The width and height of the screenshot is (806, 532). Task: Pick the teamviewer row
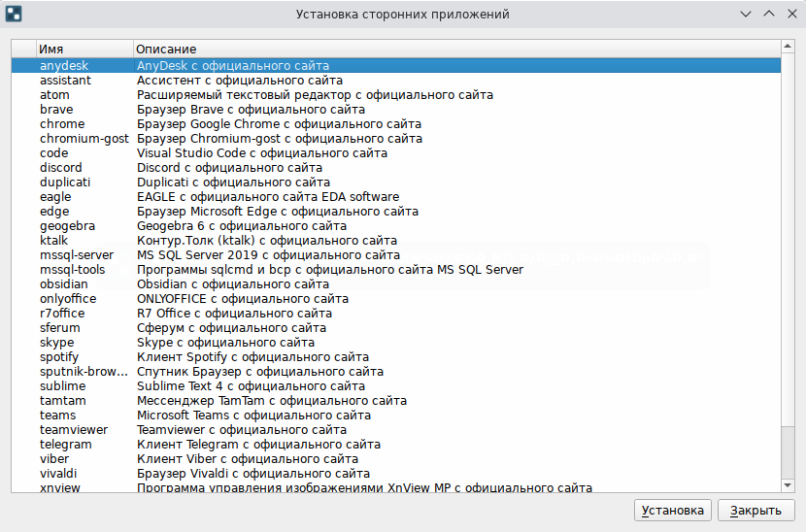click(x=396, y=430)
